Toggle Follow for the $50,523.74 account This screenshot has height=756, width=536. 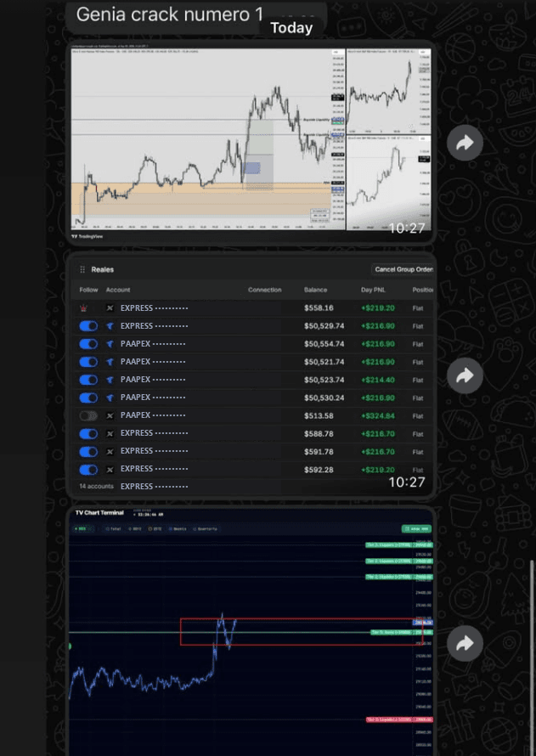pos(88,380)
